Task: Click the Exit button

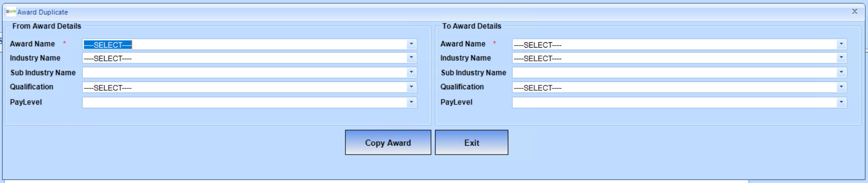Action: [472, 142]
